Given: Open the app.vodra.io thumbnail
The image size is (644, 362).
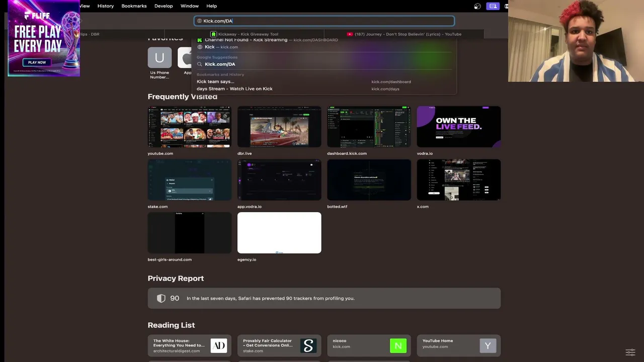Looking at the screenshot, I should coord(279,180).
